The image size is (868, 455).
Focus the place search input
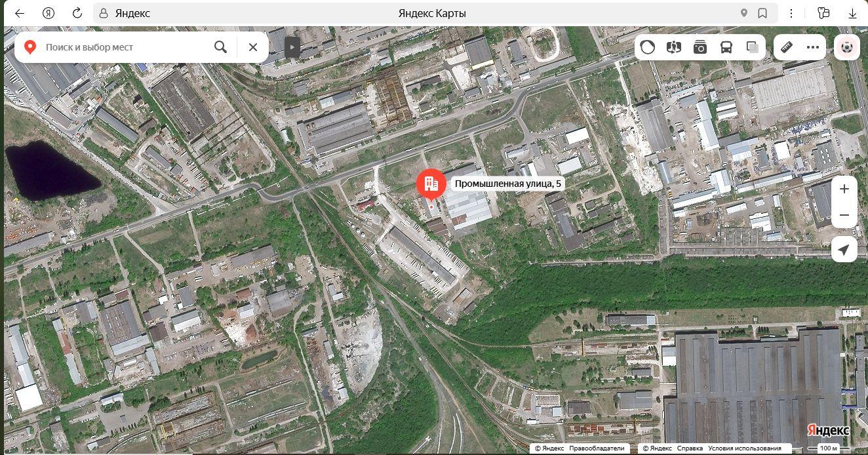pyautogui.click(x=125, y=47)
